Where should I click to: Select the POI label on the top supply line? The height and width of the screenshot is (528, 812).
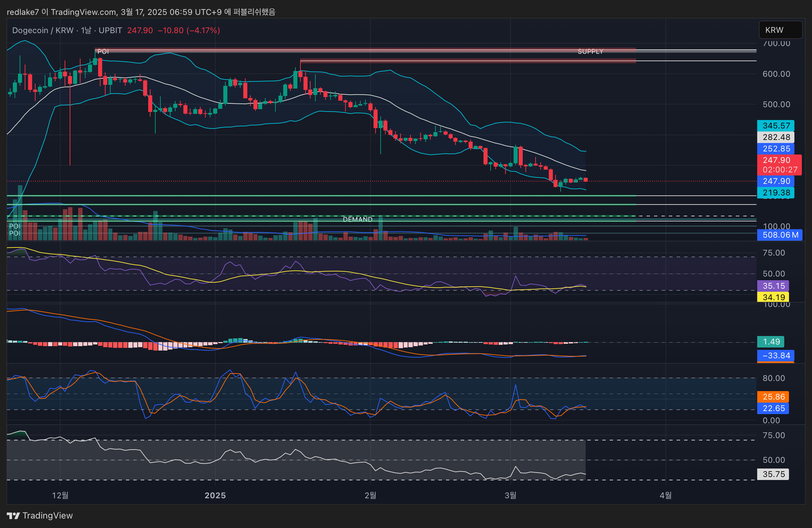point(103,51)
